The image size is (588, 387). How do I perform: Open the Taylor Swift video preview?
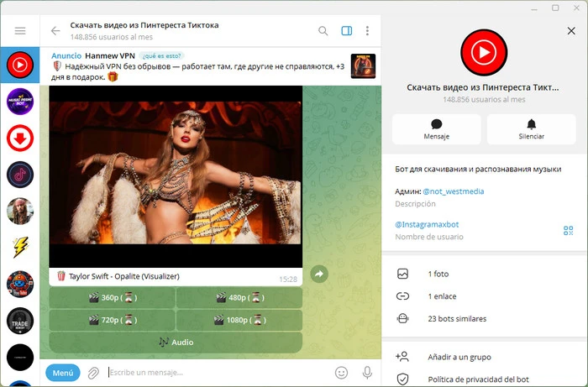click(x=176, y=176)
